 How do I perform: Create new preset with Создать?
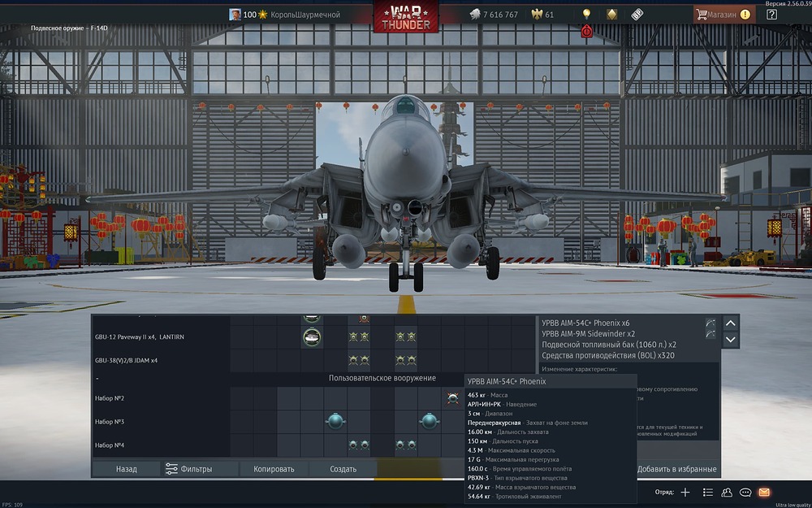[343, 469]
